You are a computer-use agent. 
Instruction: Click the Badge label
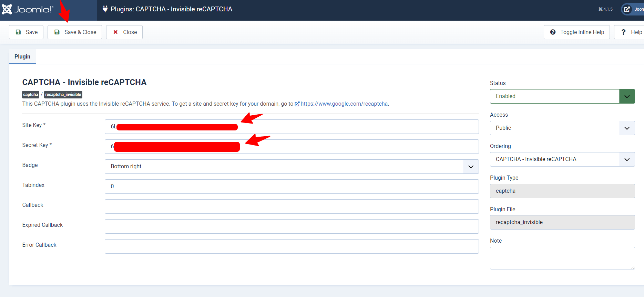(x=30, y=165)
